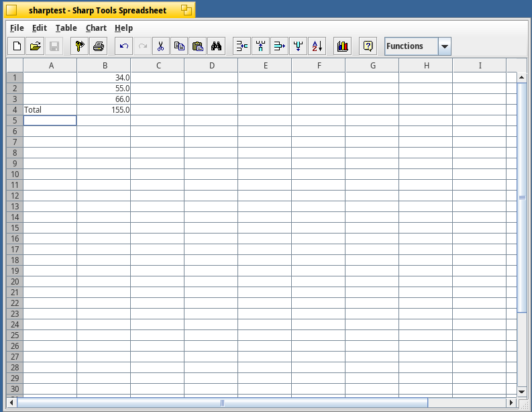The height and width of the screenshot is (412, 532).
Task: Select column I header
Action: (x=480, y=66)
